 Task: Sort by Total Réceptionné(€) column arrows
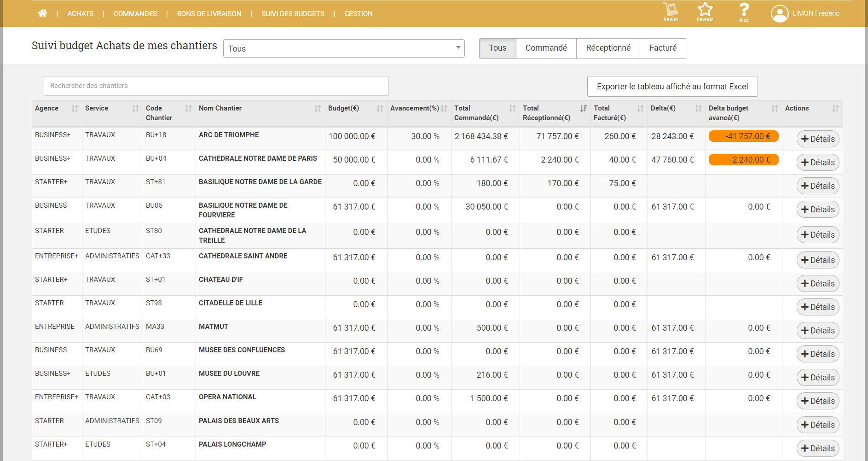[x=583, y=108]
